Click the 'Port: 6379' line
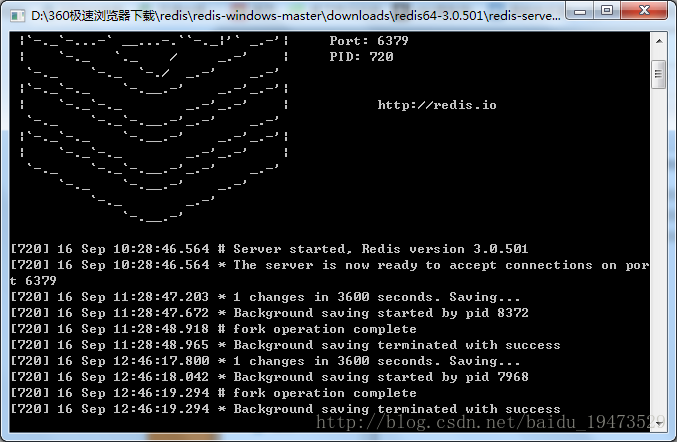This screenshot has width=677, height=442. click(x=369, y=41)
